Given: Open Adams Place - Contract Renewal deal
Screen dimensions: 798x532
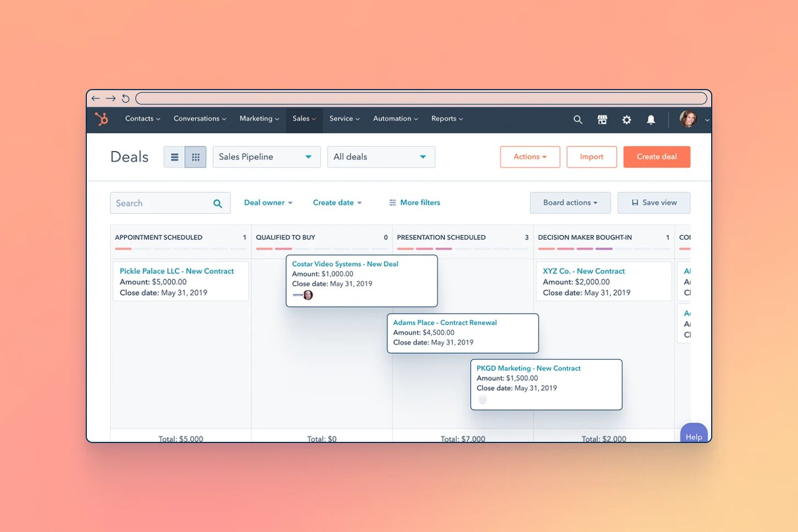Looking at the screenshot, I should coord(445,323).
